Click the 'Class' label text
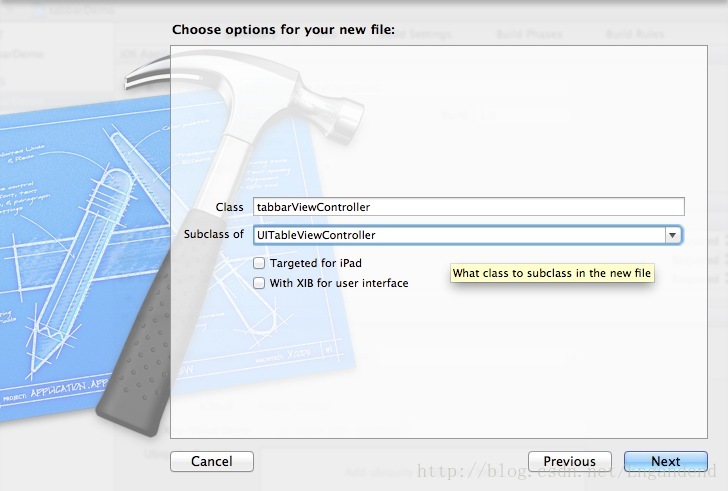The image size is (728, 491). [x=229, y=207]
